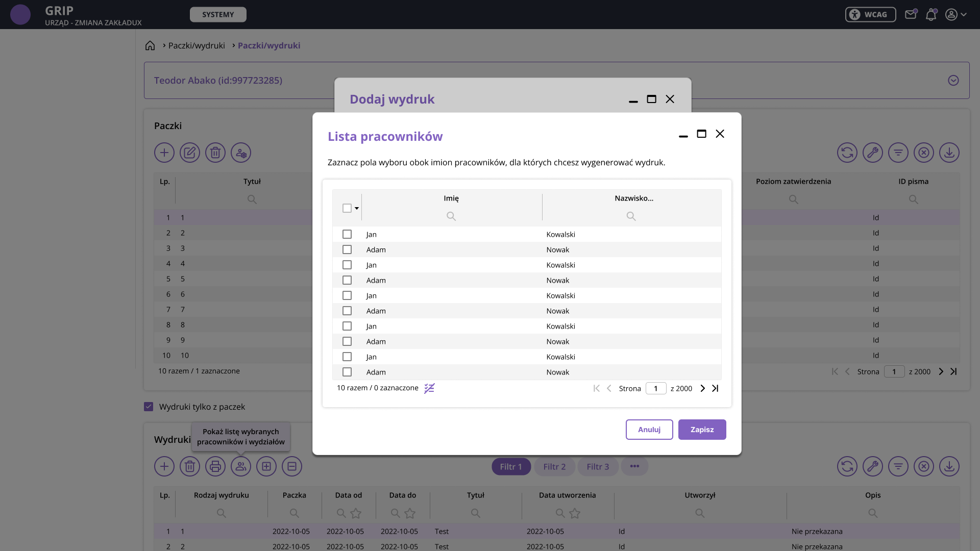Refresh the Wydruki table
This screenshot has height=551, width=980.
(847, 466)
